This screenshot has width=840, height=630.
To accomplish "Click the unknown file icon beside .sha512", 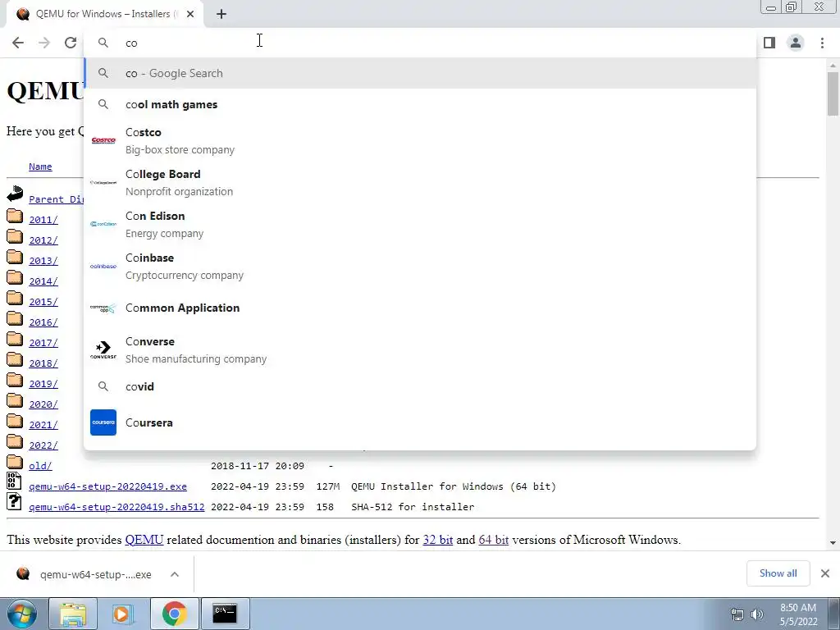I will (14, 501).
